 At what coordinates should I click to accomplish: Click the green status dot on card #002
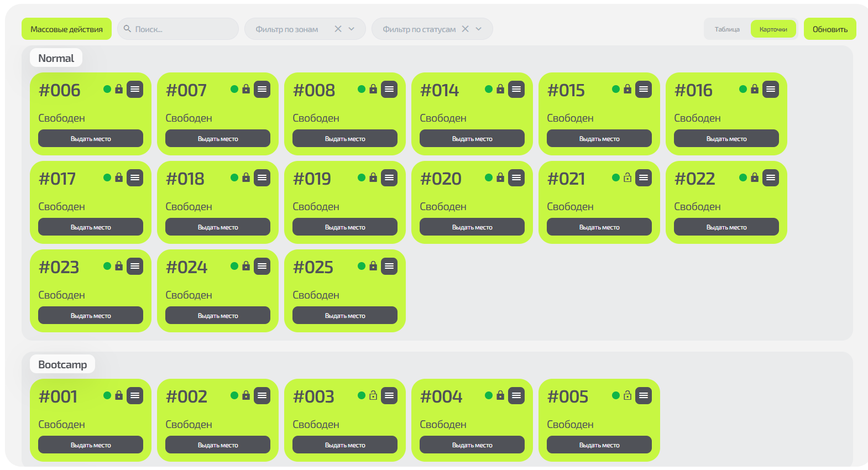point(234,395)
